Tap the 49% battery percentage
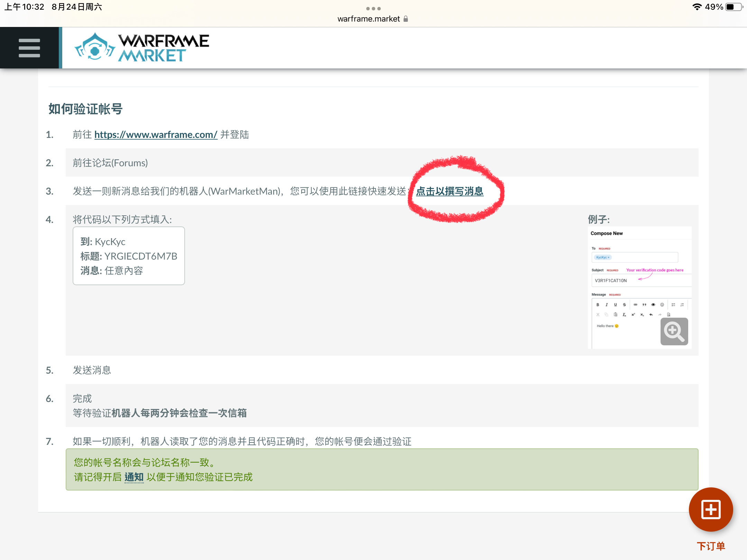Image resolution: width=747 pixels, height=560 pixels. 714,7
